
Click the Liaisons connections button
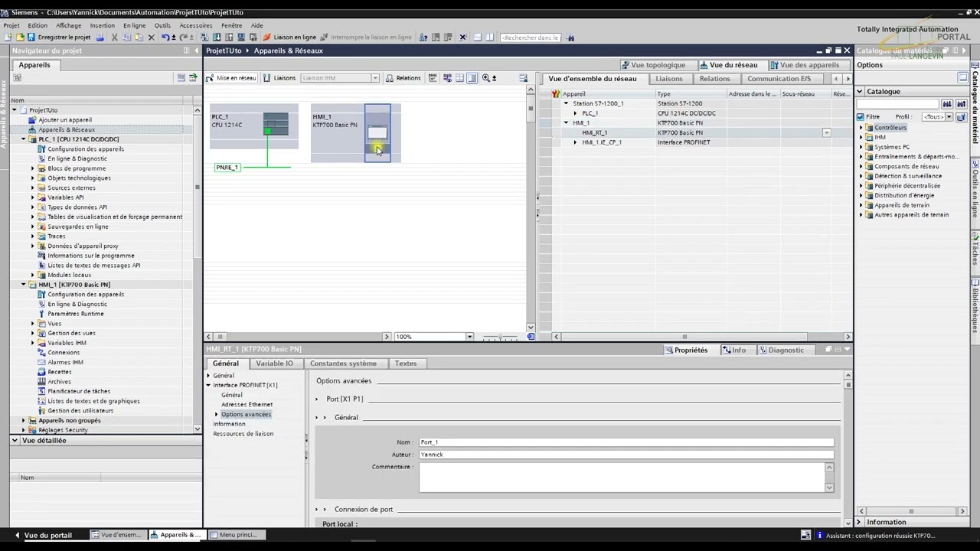click(279, 78)
